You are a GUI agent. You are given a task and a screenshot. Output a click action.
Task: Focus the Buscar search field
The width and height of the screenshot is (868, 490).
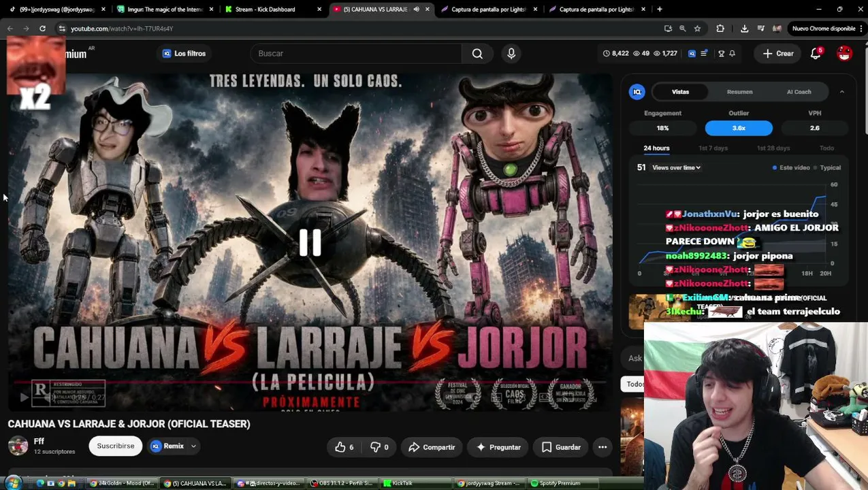pos(356,53)
